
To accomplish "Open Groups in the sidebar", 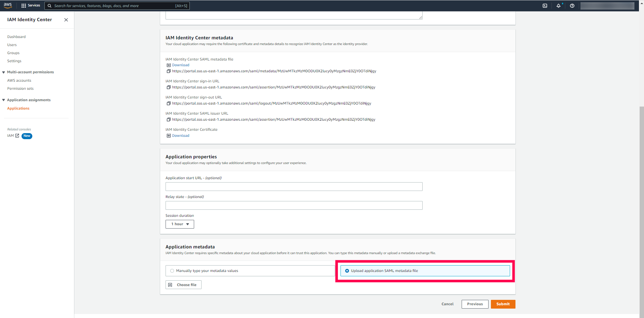I will [13, 53].
